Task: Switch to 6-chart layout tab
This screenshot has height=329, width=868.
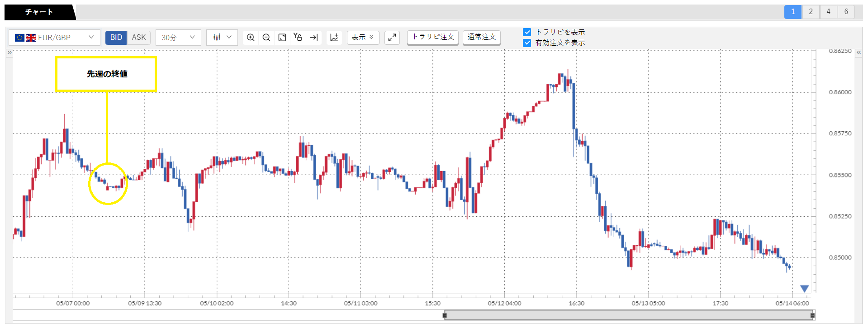Action: click(846, 12)
